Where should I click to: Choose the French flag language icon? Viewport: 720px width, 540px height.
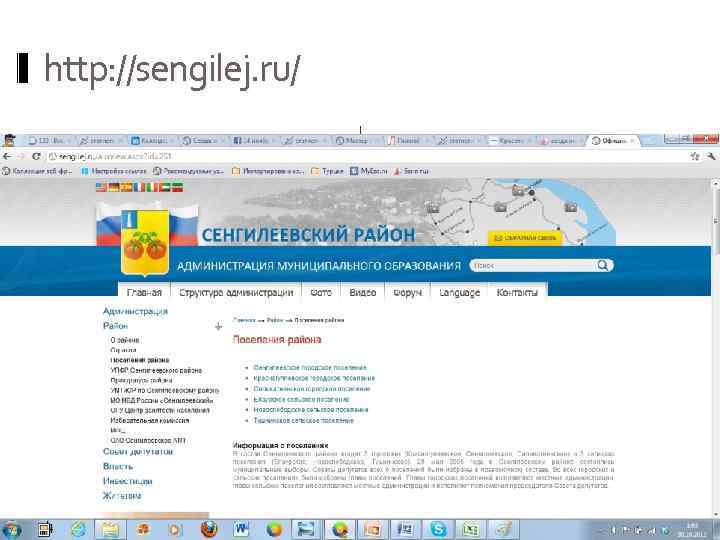[139, 187]
